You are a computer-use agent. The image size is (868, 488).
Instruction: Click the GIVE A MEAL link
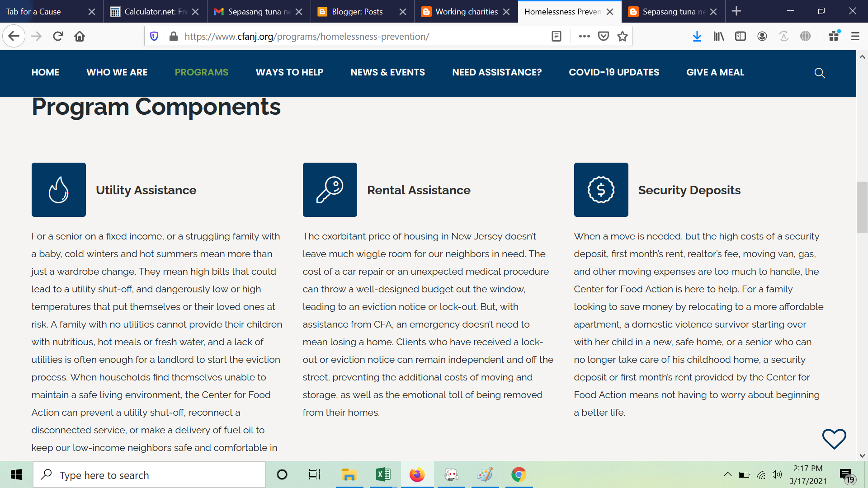tap(715, 72)
